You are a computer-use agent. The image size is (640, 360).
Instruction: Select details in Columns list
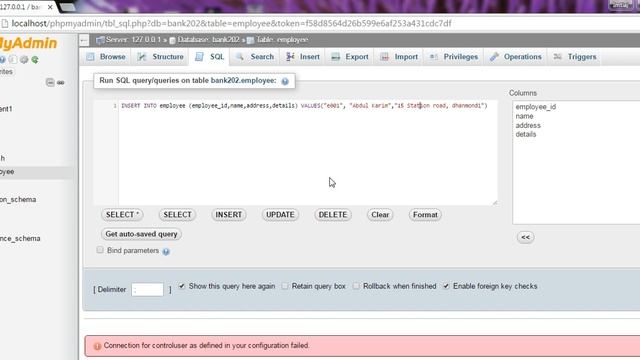526,134
